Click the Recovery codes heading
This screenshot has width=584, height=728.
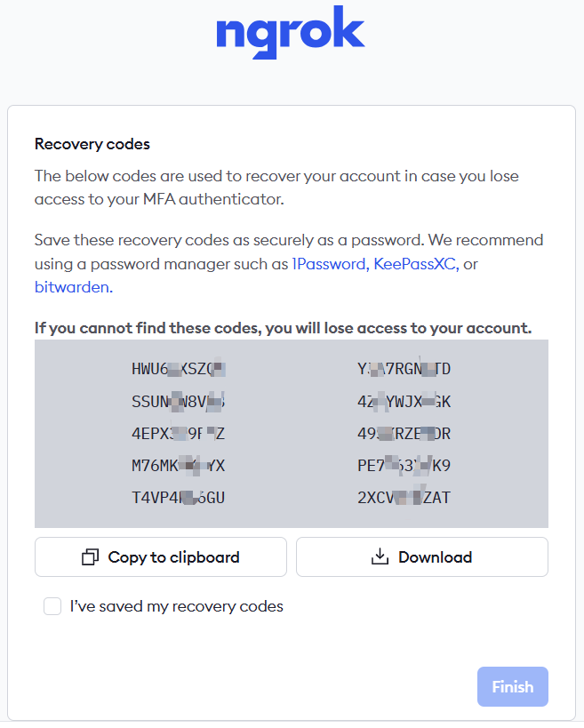point(92,144)
